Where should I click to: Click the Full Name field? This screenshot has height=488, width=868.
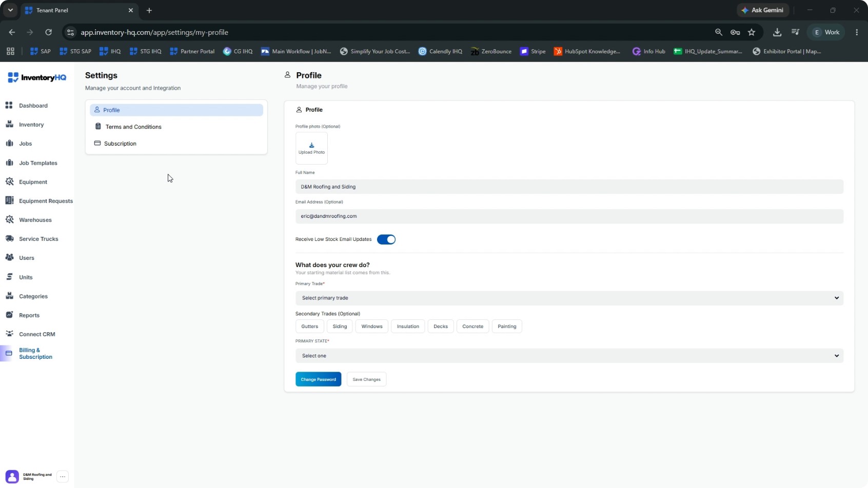[x=569, y=187]
